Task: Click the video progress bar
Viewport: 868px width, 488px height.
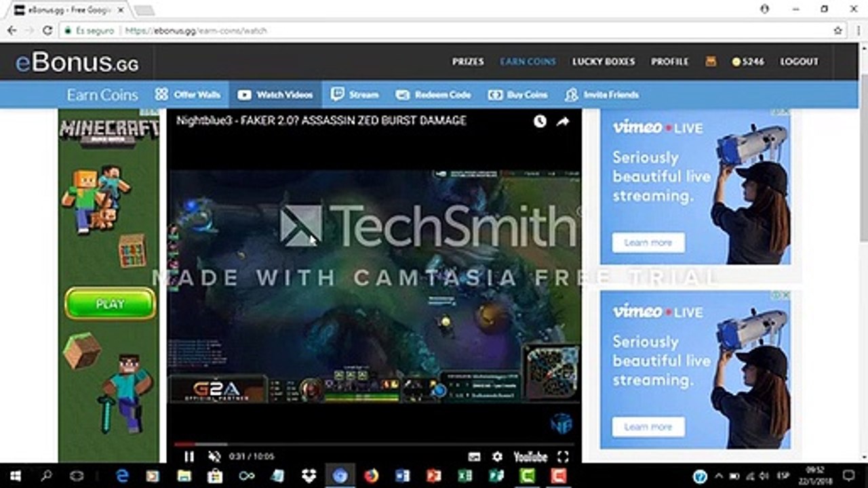Action: tap(374, 445)
